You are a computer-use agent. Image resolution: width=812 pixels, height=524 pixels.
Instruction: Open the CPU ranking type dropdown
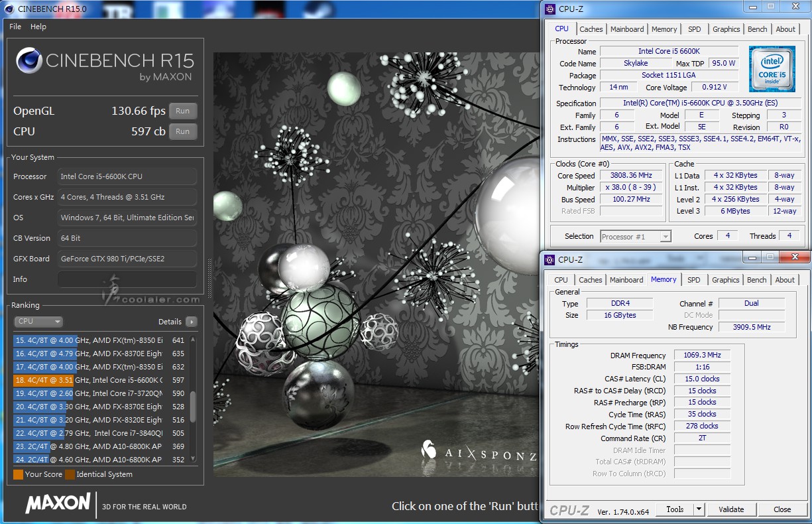pyautogui.click(x=38, y=322)
